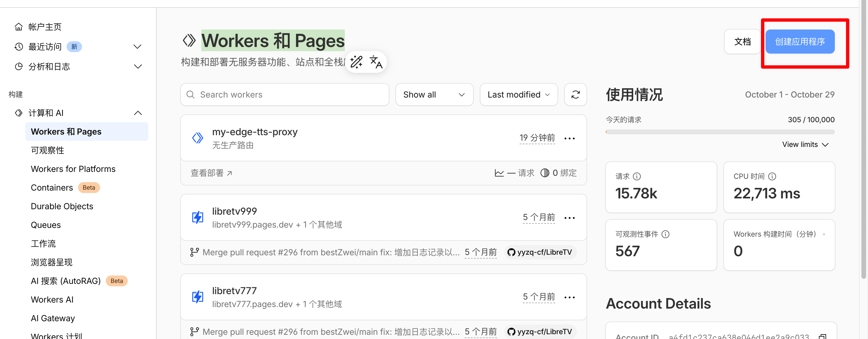Click the refresh workers list icon
Viewport: 868px width, 339px height.
point(575,95)
